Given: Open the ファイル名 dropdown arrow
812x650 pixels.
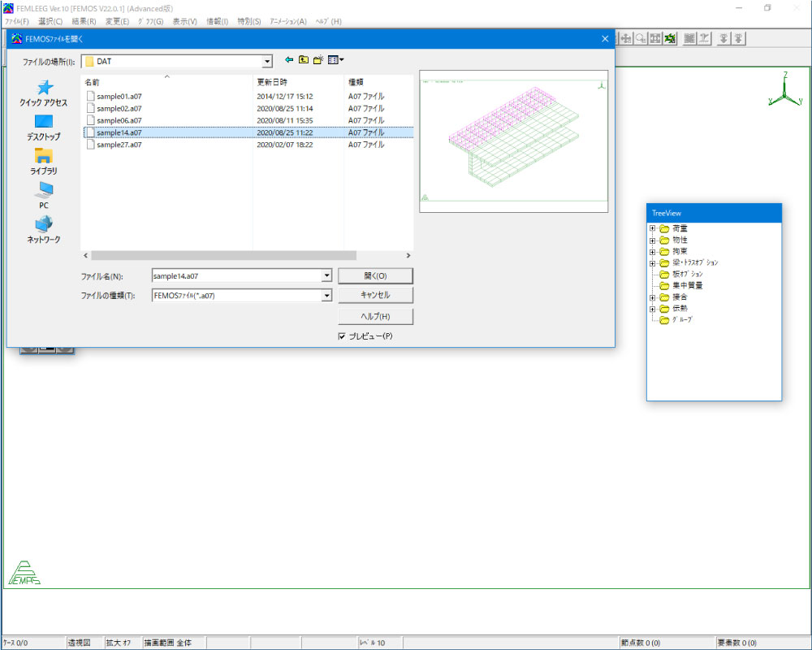Looking at the screenshot, I should (326, 275).
